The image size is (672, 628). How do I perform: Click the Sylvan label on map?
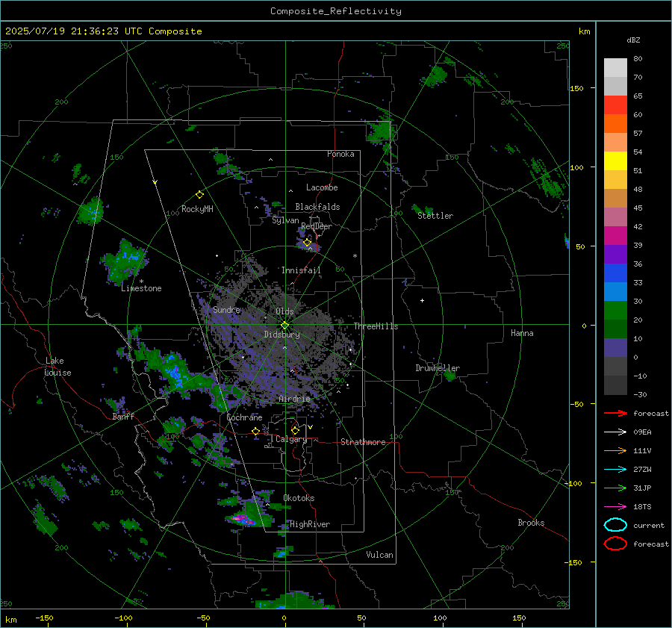pos(285,220)
